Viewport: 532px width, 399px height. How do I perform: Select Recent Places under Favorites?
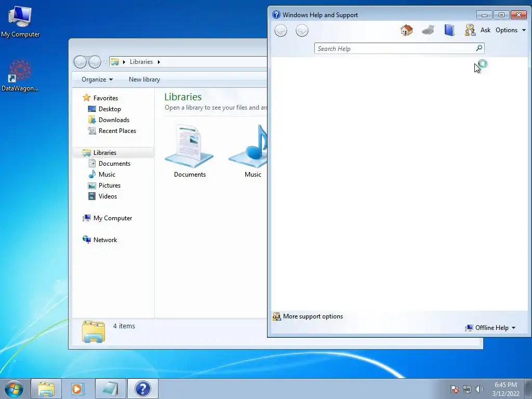[117, 130]
